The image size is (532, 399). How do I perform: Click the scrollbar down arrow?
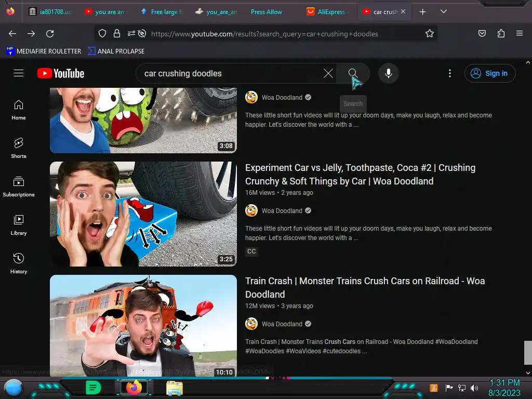click(x=528, y=373)
